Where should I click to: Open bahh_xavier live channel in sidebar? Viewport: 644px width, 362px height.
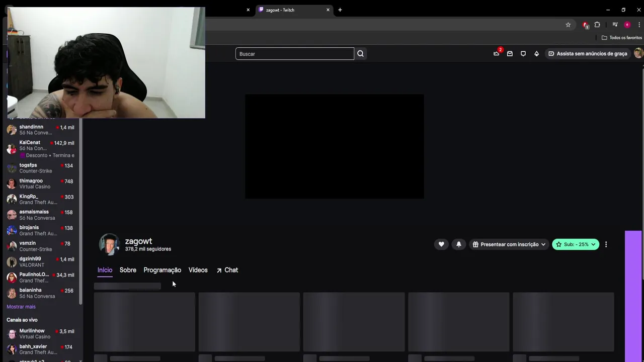pos(40,349)
